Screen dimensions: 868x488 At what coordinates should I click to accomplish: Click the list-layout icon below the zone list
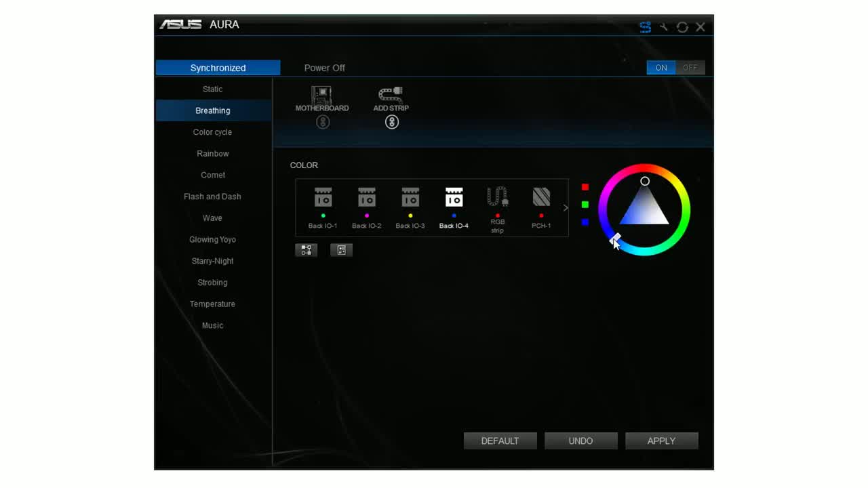[x=341, y=250]
